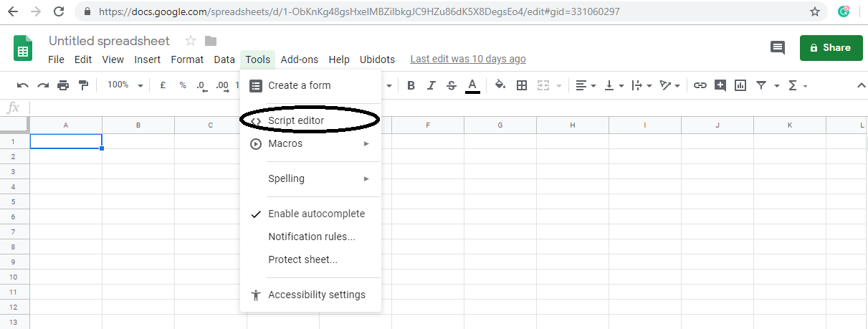Viewport: 868px width, 329px height.
Task: Toggle italic formatting
Action: 431,85
